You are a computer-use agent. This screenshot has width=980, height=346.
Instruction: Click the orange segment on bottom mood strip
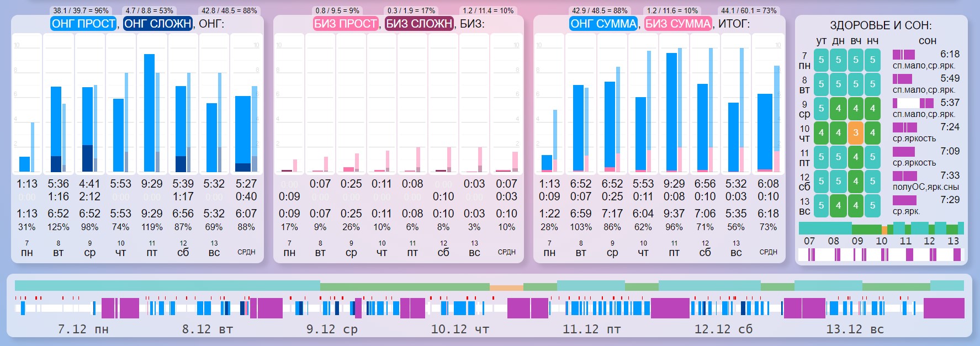point(506,288)
